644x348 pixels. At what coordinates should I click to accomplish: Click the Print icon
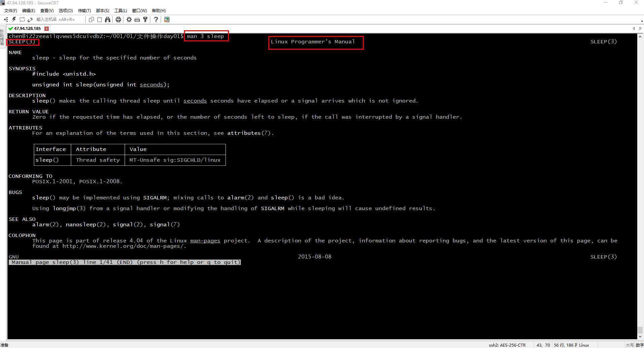point(118,20)
